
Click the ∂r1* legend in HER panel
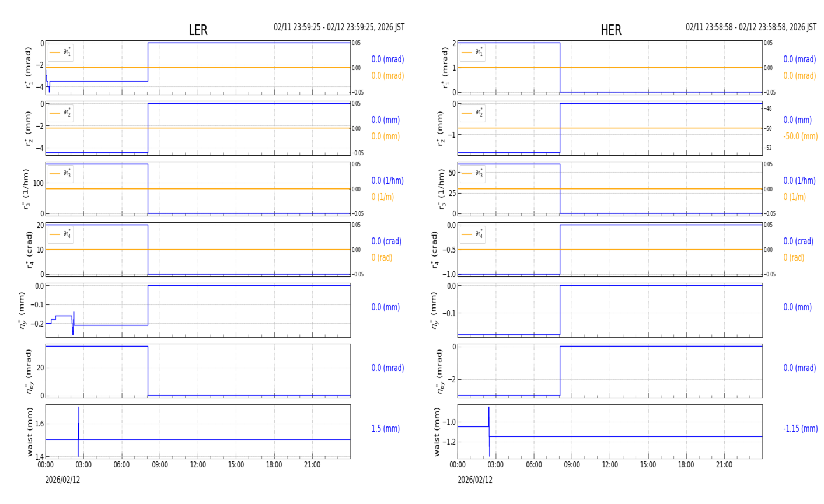[x=472, y=52]
